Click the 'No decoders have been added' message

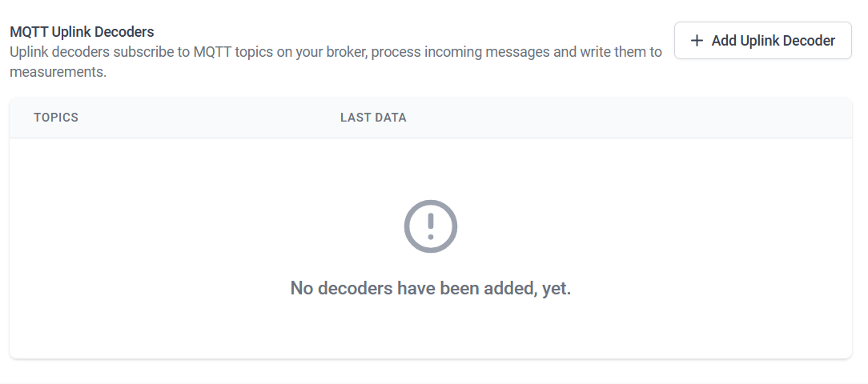pos(431,288)
